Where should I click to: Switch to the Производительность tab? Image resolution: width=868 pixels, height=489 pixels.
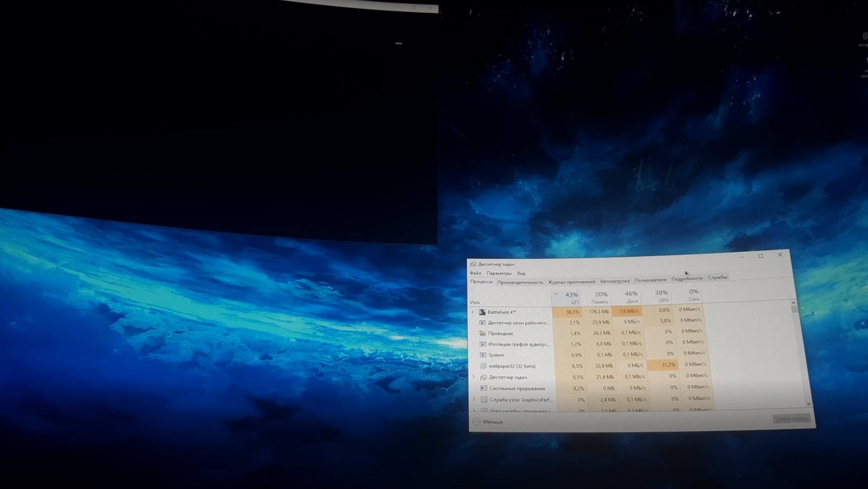point(520,282)
